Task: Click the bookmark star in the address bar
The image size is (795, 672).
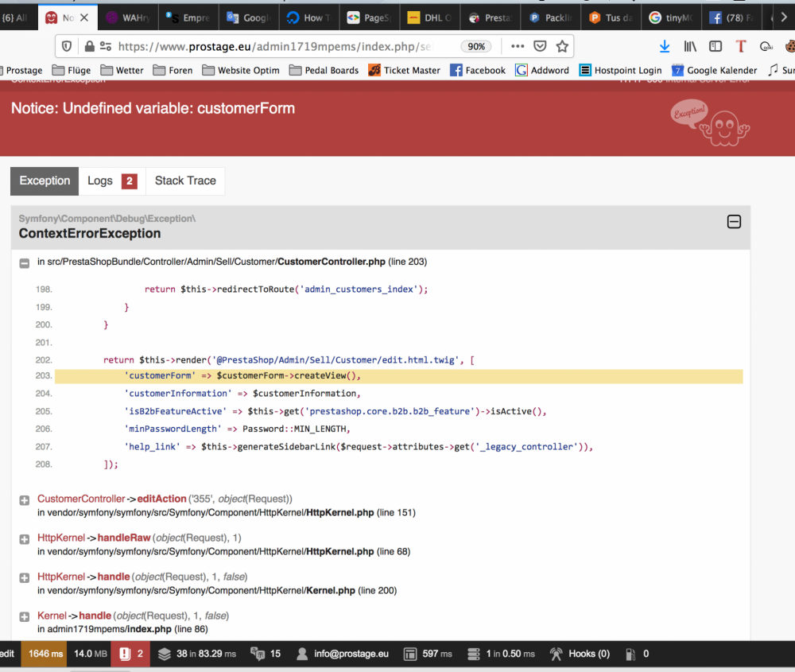Action: point(561,46)
